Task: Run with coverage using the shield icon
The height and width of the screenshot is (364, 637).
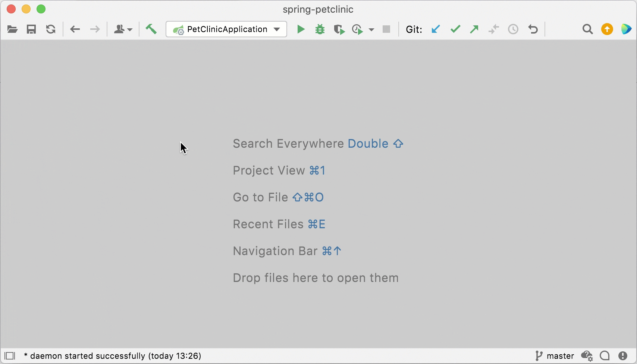Action: [x=339, y=29]
